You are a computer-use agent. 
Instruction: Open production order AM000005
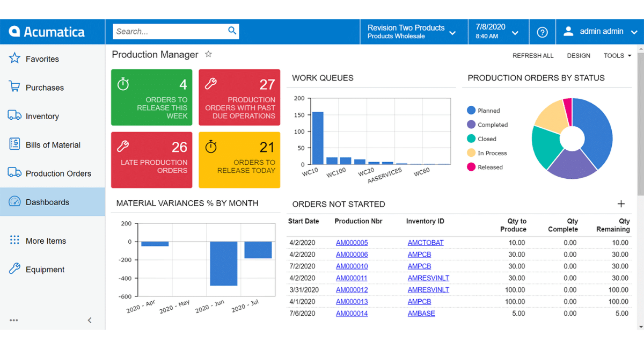tap(352, 242)
